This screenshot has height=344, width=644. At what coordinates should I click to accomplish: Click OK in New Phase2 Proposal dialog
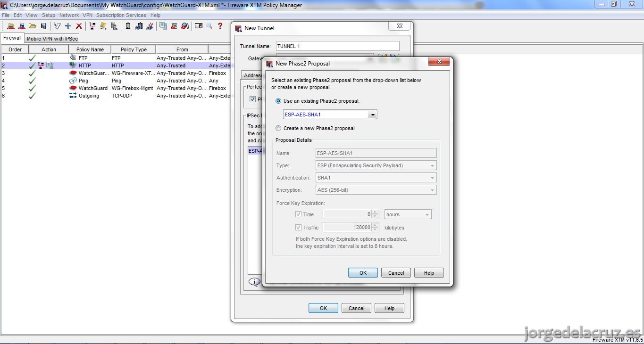(x=363, y=273)
